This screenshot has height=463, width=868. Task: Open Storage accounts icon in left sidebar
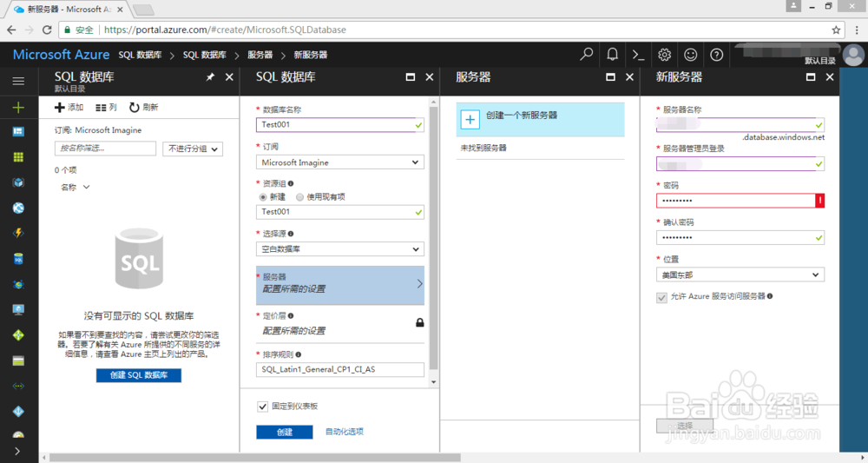[18, 361]
